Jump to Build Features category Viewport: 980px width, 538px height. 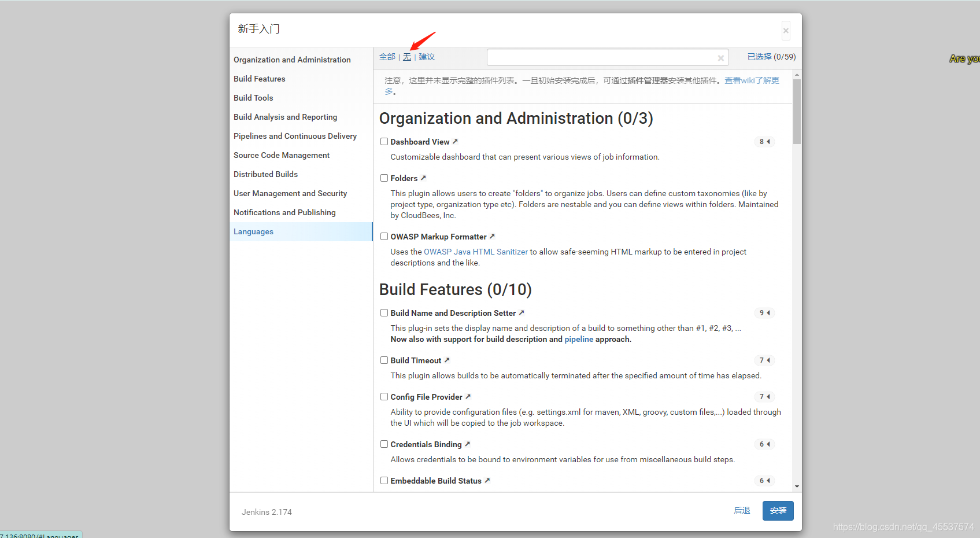pos(301,79)
